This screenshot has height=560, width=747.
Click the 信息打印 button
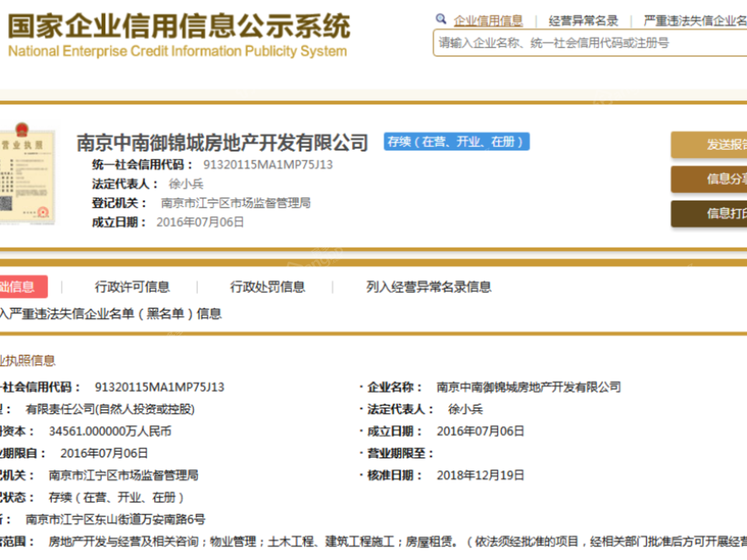point(709,213)
